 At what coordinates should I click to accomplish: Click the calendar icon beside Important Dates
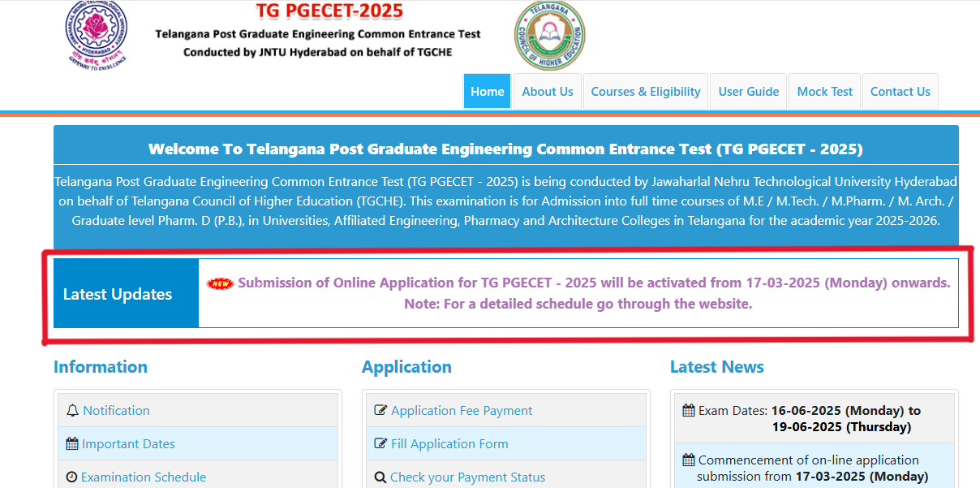click(72, 444)
